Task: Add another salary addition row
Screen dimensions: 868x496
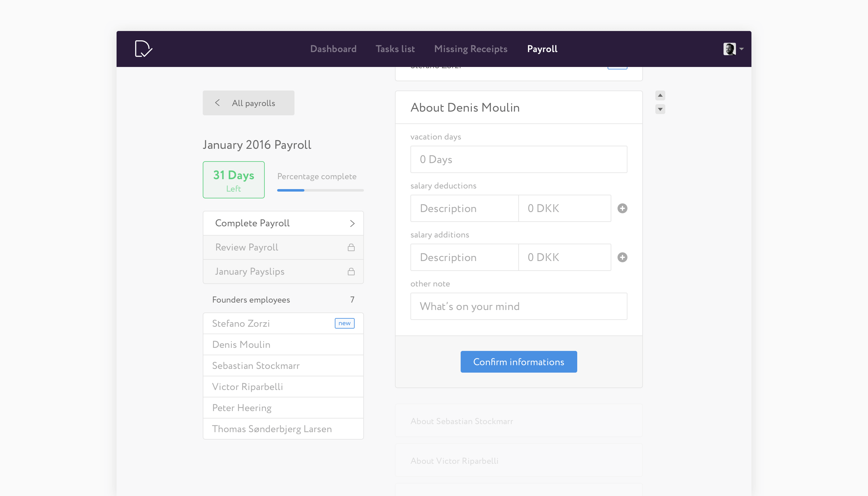Action: pos(622,258)
